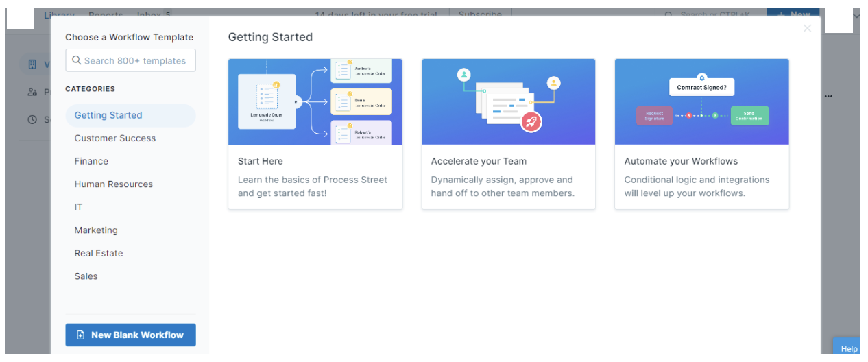Open Library tab in top navigation
This screenshot has width=868, height=362.
59,14
